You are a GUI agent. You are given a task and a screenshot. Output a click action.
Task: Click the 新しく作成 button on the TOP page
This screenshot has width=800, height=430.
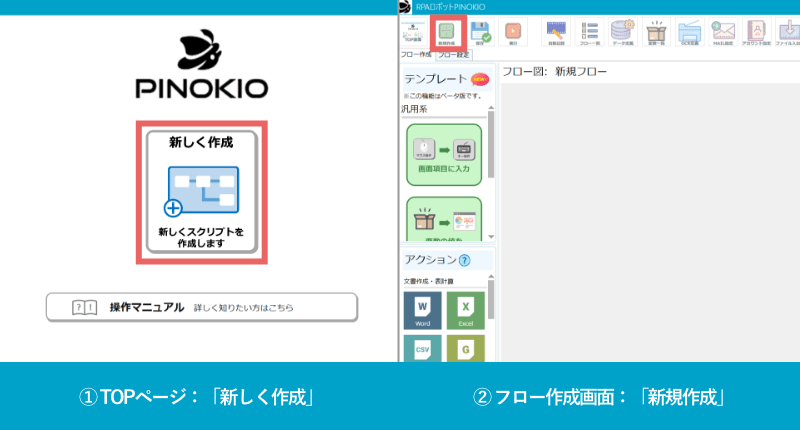(x=202, y=192)
